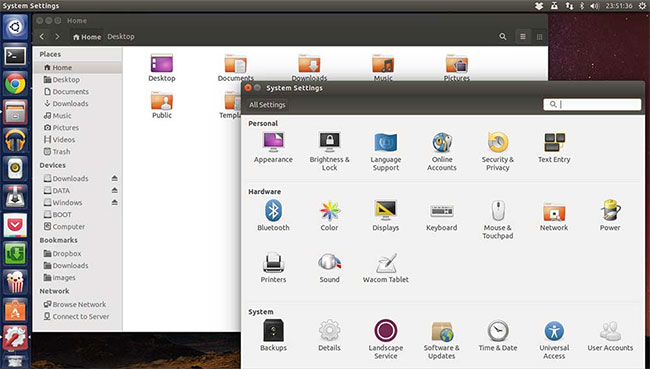Screen dimensions: 650x369
Task: Open Time & Date settings
Action: (498, 335)
